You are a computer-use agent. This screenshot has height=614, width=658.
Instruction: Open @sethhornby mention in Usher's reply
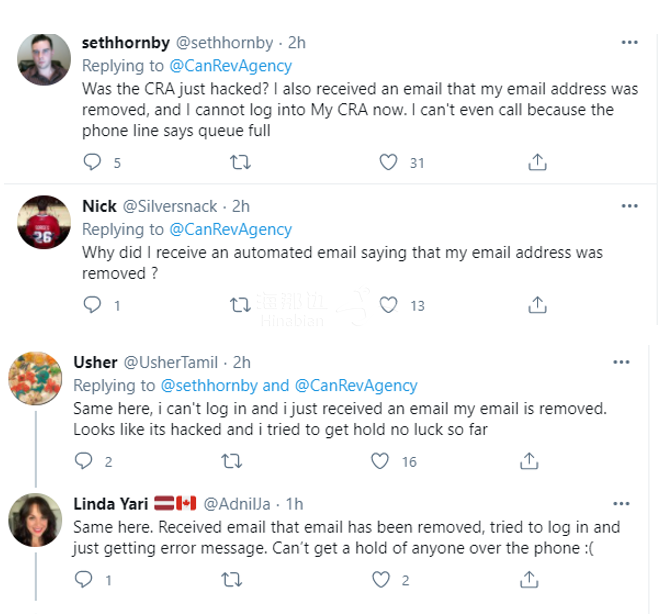[211, 385]
